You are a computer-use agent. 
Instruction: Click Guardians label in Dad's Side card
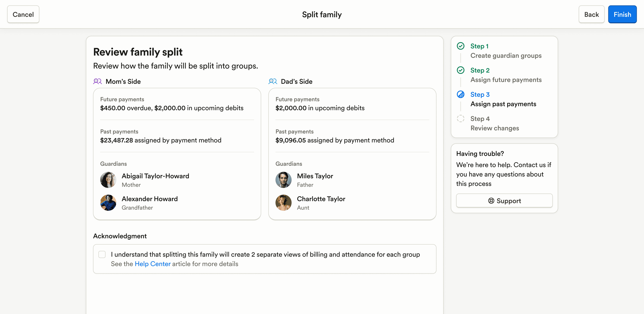tap(289, 164)
